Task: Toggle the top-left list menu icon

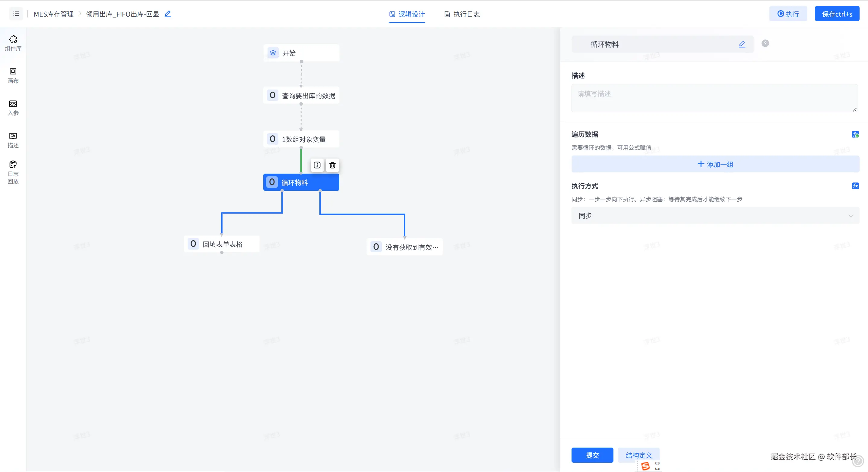Action: coord(16,14)
